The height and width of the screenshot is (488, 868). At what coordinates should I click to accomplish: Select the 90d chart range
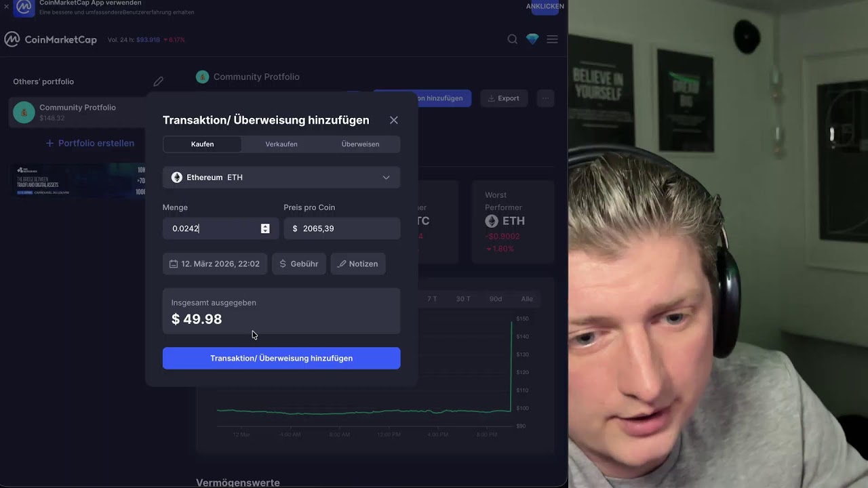tap(496, 299)
